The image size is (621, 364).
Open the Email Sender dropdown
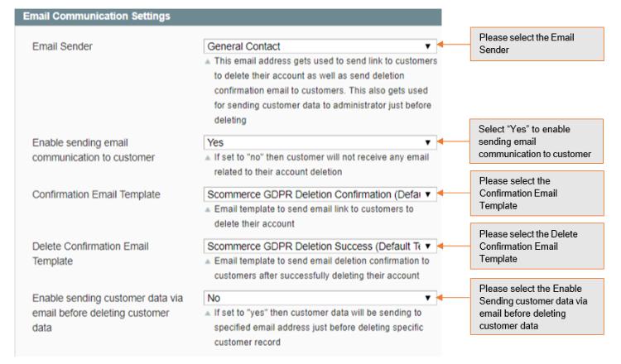pyautogui.click(x=320, y=46)
